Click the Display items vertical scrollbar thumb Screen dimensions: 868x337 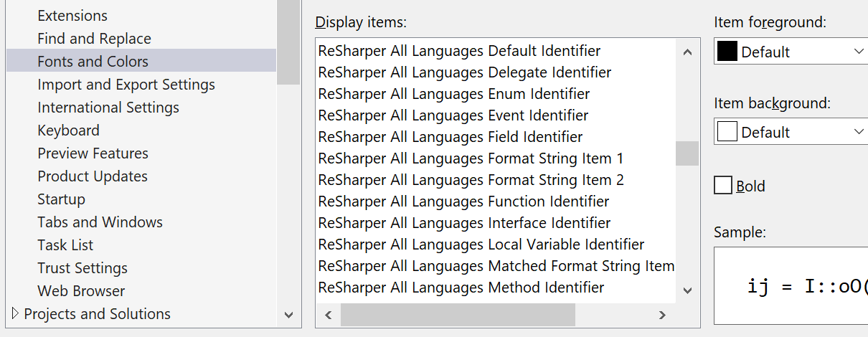coord(687,153)
